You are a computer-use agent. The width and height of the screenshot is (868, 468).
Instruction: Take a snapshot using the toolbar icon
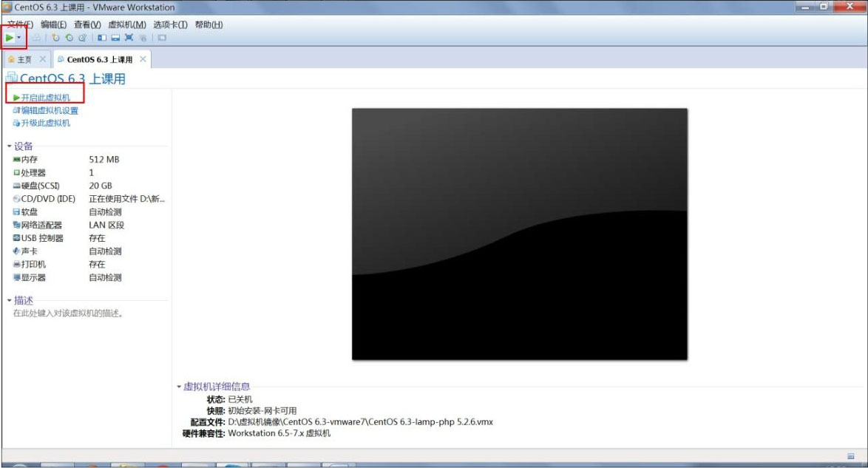[x=55, y=38]
